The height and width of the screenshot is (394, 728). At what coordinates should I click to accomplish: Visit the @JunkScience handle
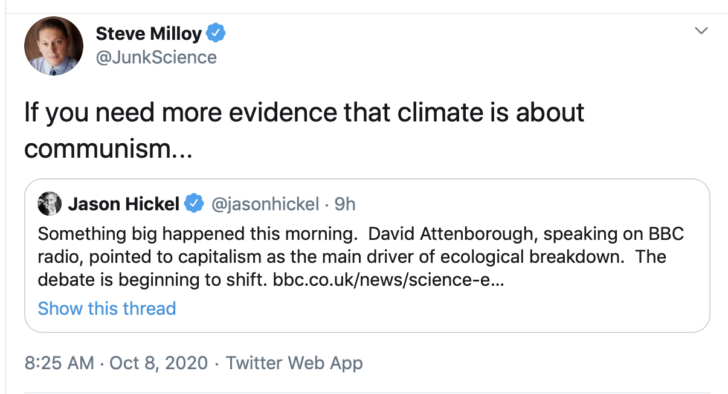click(156, 58)
